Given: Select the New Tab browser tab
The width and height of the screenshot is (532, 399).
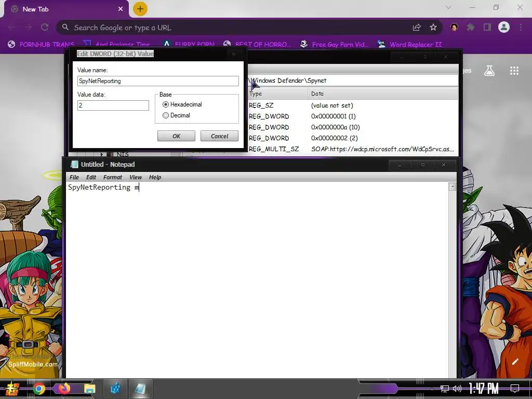Looking at the screenshot, I should pyautogui.click(x=66, y=9).
